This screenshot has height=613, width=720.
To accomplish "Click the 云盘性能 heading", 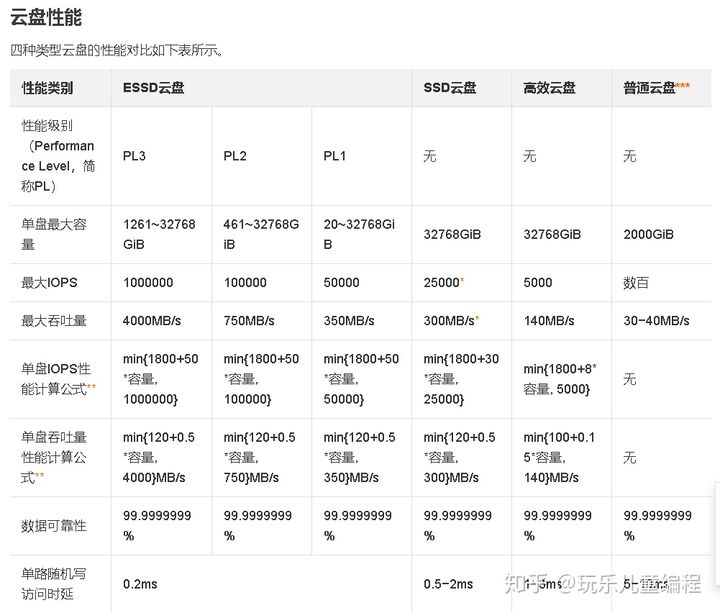I will [46, 17].
